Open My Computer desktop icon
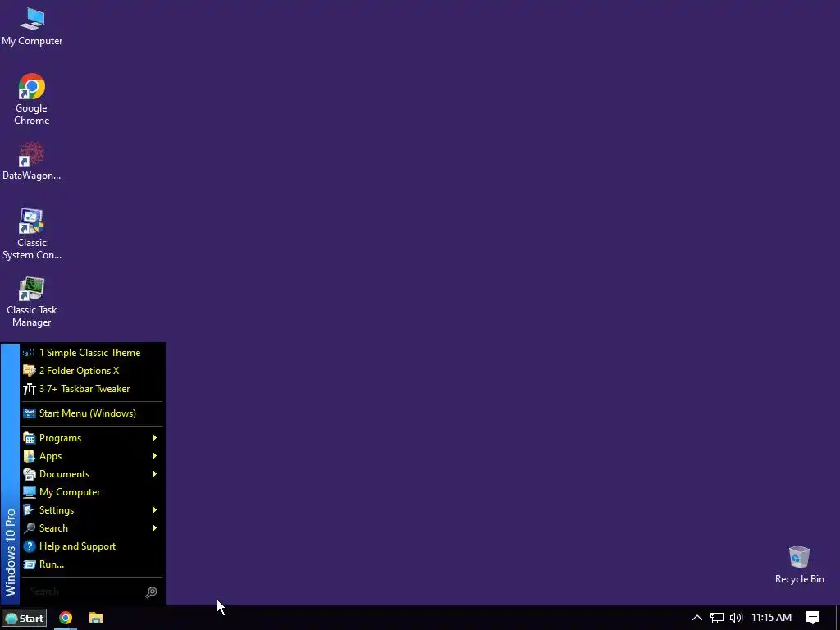Screen dimensions: 840x630 coord(32,26)
